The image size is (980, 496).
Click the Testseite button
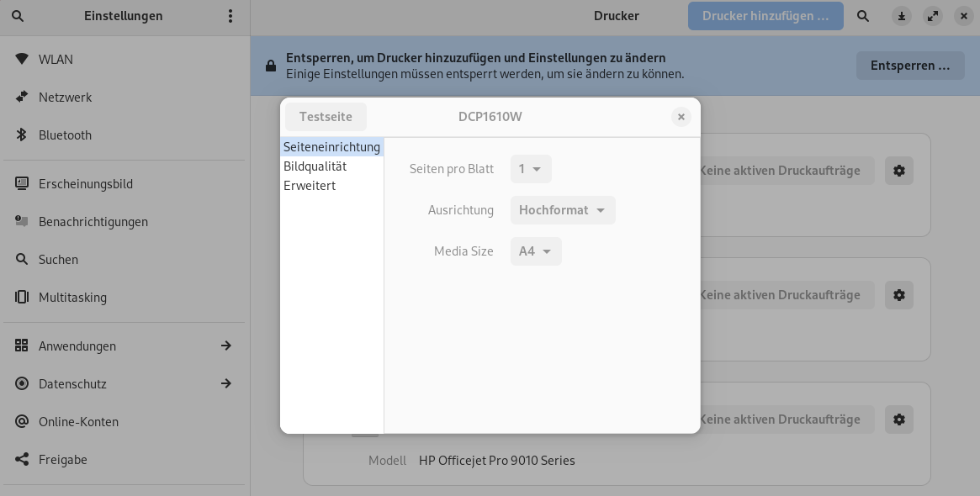pyautogui.click(x=326, y=117)
